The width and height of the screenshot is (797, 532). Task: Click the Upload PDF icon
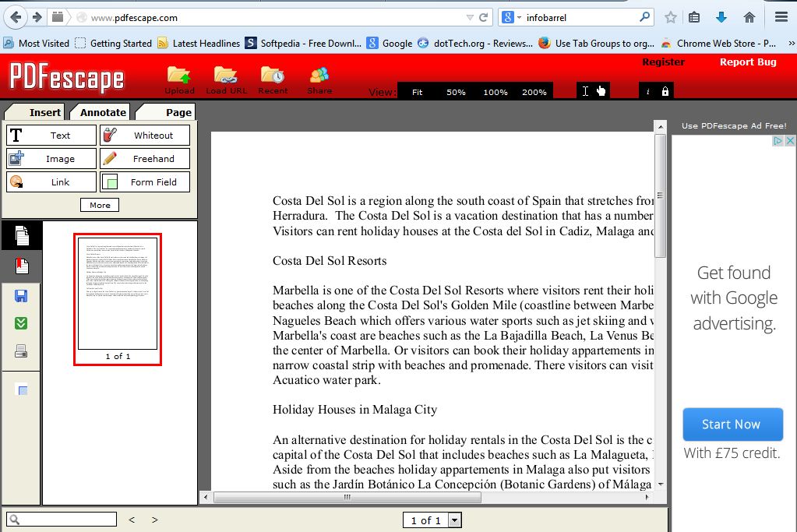[x=179, y=76]
